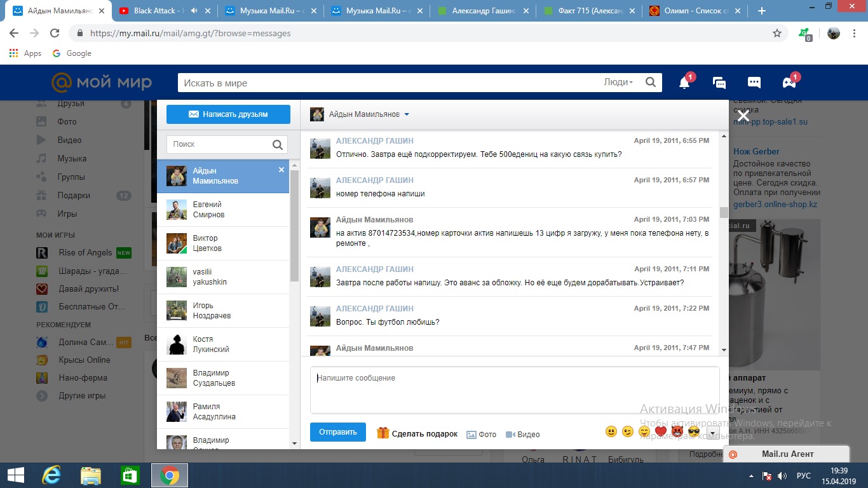
Task: Bookmark this page with star icon
Action: click(x=777, y=33)
